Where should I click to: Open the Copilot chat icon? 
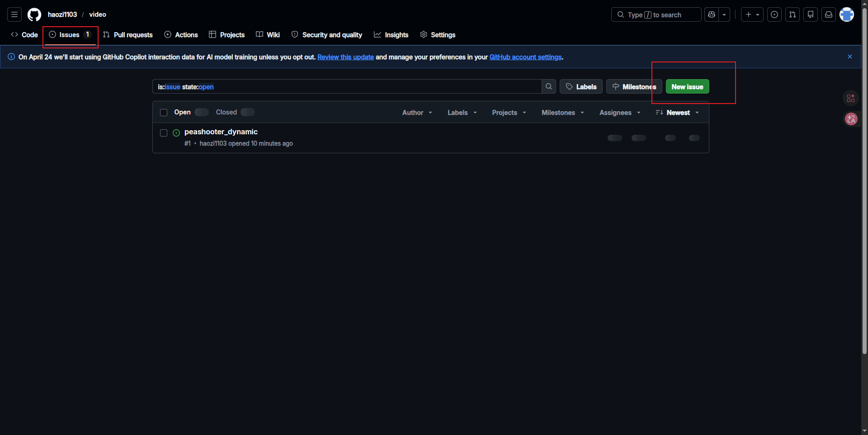coord(712,14)
